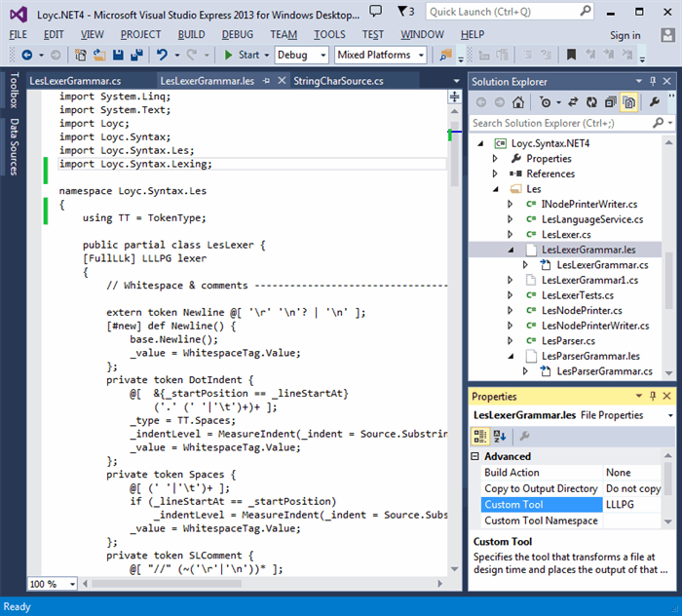Screen dimensions: 682x616
Task: Open the FILE menu
Action: pos(18,34)
